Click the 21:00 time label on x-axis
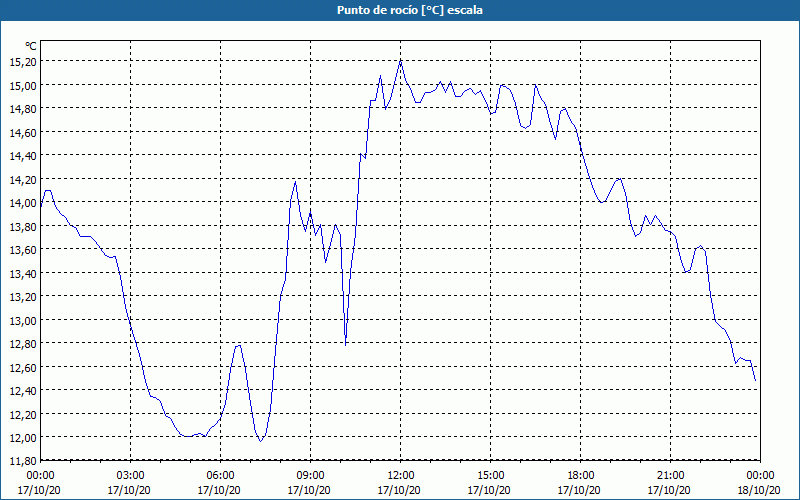Image resolution: width=800 pixels, height=500 pixels. point(670,476)
